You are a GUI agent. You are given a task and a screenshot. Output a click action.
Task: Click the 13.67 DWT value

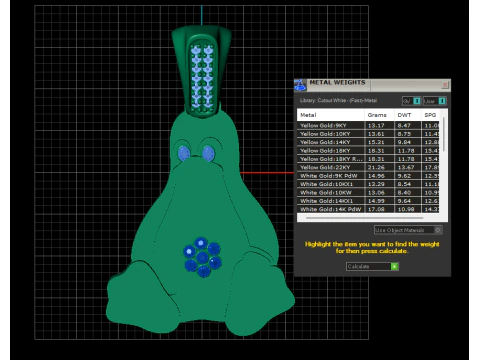coord(406,167)
